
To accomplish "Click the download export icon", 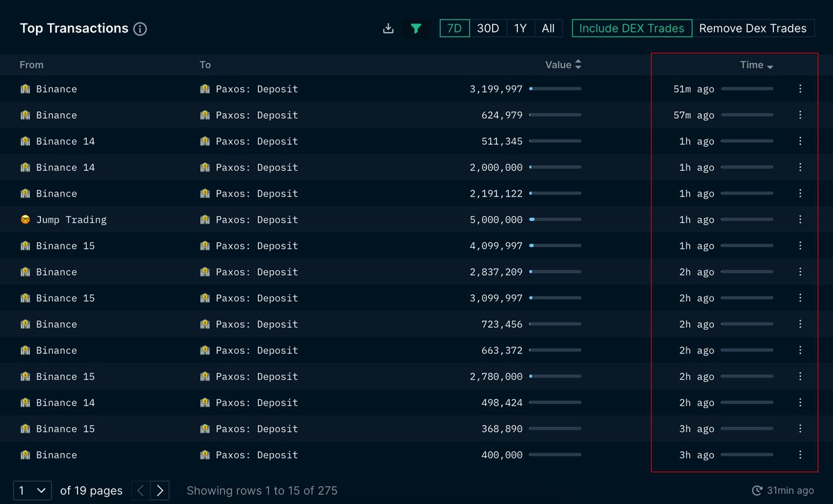I will point(388,28).
